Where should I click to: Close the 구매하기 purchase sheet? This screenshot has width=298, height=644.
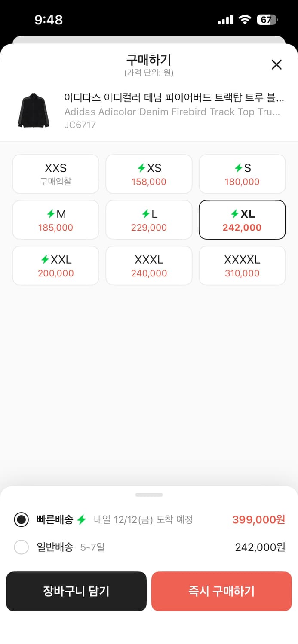tap(276, 65)
